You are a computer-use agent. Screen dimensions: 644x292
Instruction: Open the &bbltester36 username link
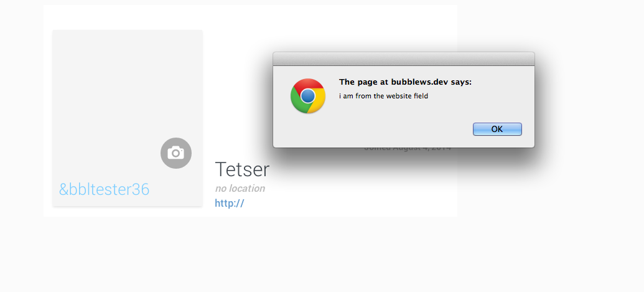(105, 189)
